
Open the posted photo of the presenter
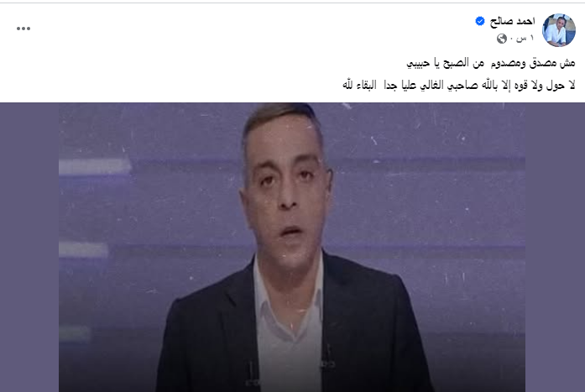click(x=292, y=247)
